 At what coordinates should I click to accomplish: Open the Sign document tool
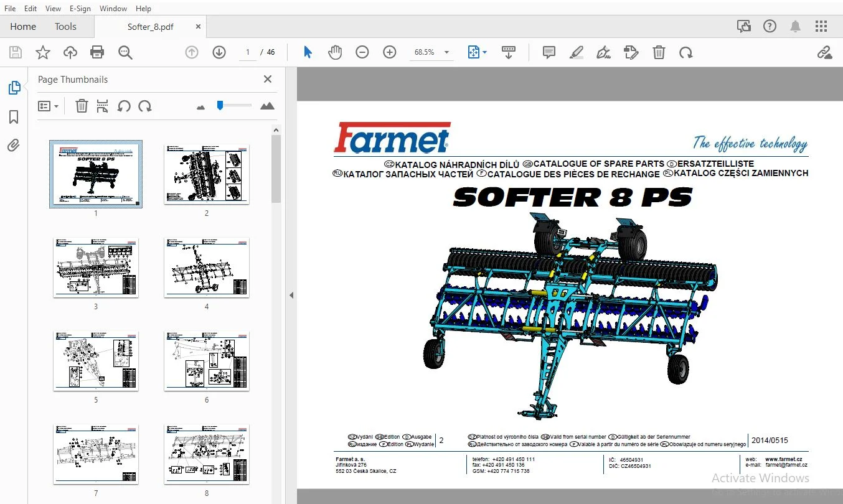tap(603, 53)
